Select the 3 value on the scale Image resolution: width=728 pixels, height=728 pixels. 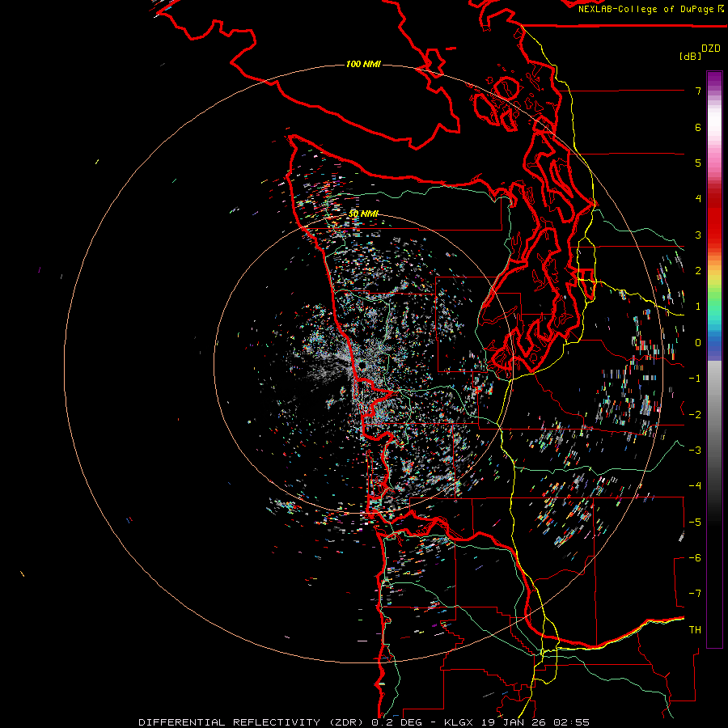pyautogui.click(x=698, y=235)
